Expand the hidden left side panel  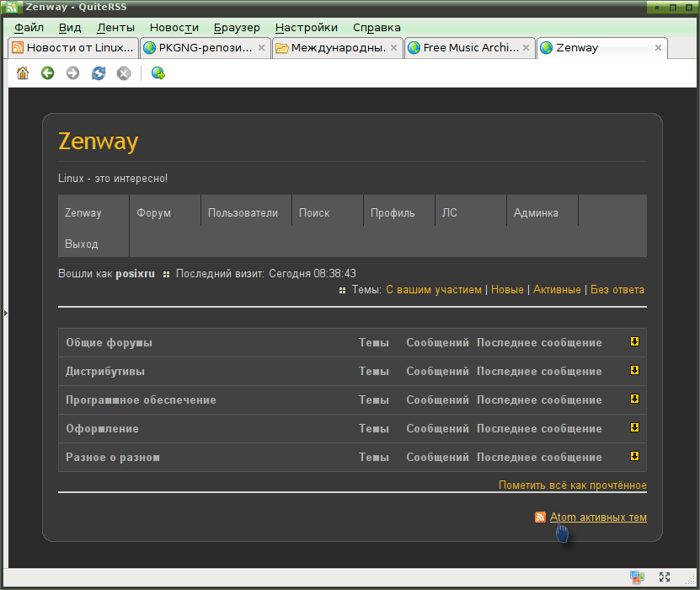[x=5, y=313]
